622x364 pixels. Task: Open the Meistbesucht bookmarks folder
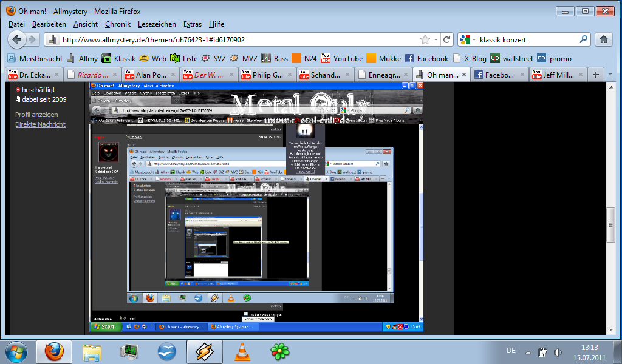point(35,59)
